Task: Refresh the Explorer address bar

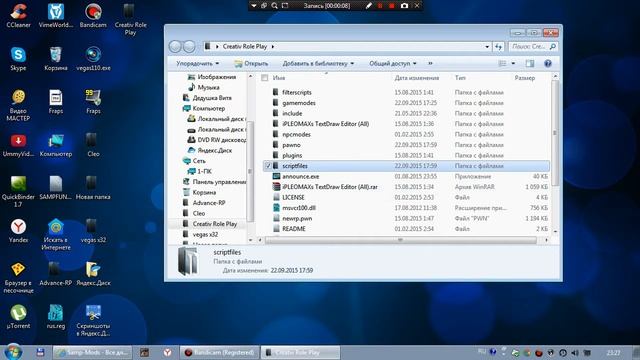Action: tap(498, 47)
